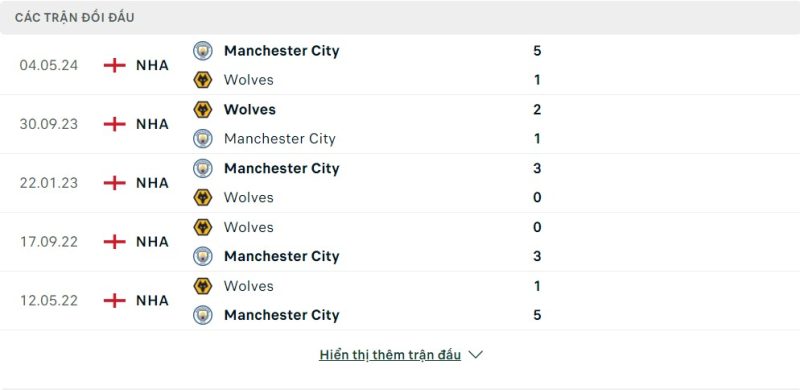Click Wolves crest in 30.09.23 match
Image resolution: width=800 pixels, height=390 pixels.
[x=203, y=110]
